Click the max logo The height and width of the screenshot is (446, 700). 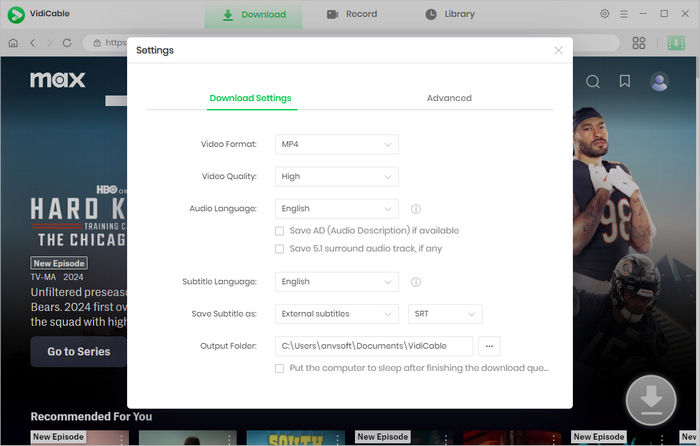(x=58, y=80)
